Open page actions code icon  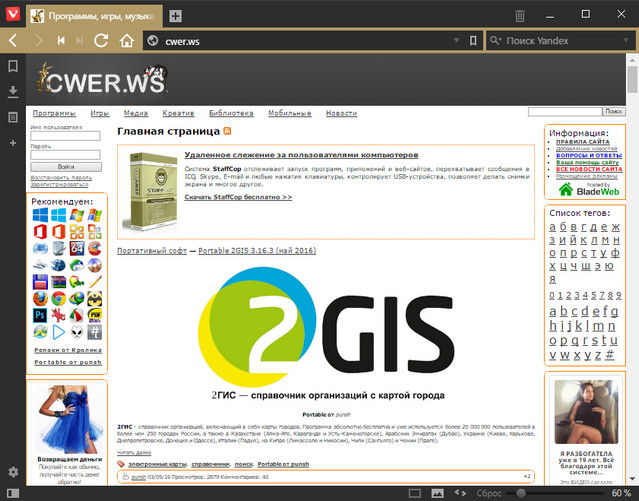click(x=460, y=493)
